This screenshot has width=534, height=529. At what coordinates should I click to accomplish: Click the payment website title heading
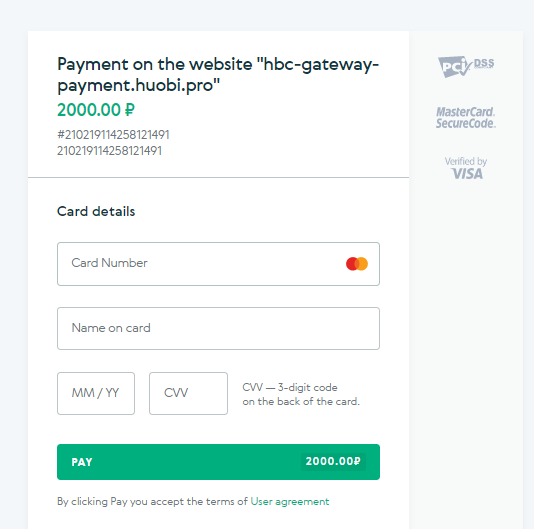218,75
